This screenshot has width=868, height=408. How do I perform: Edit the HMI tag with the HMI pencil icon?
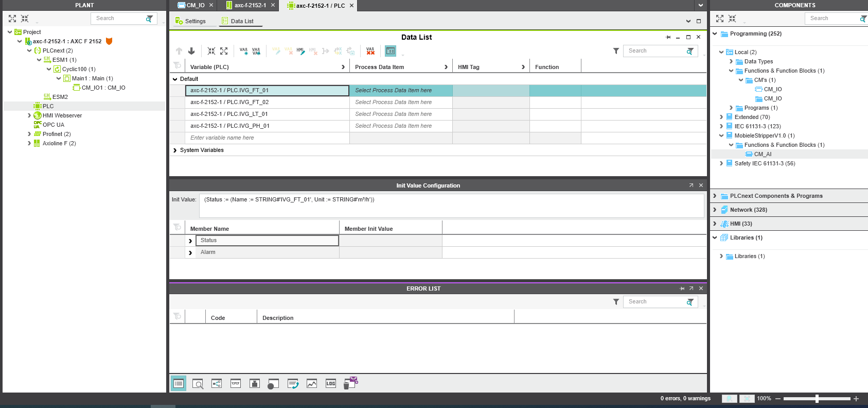click(x=300, y=51)
